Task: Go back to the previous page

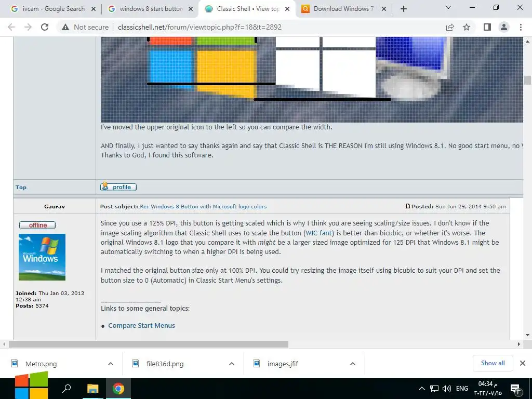Action: click(11, 27)
